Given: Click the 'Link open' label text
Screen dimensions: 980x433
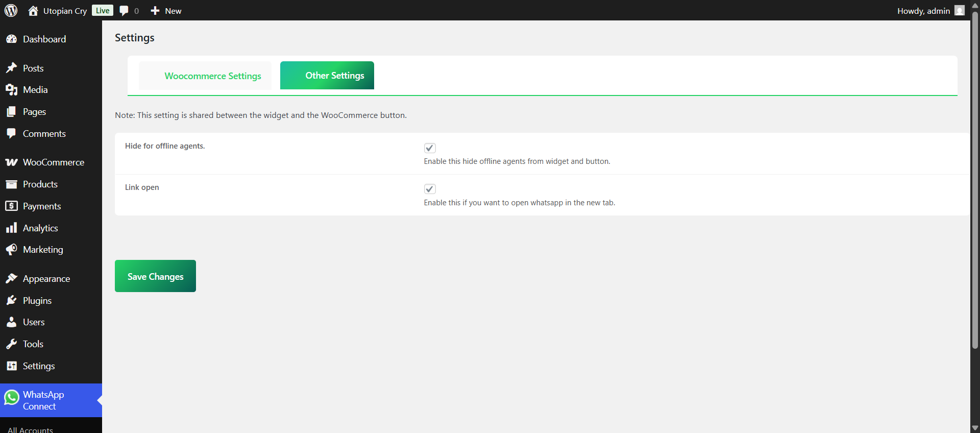Looking at the screenshot, I should point(142,187).
